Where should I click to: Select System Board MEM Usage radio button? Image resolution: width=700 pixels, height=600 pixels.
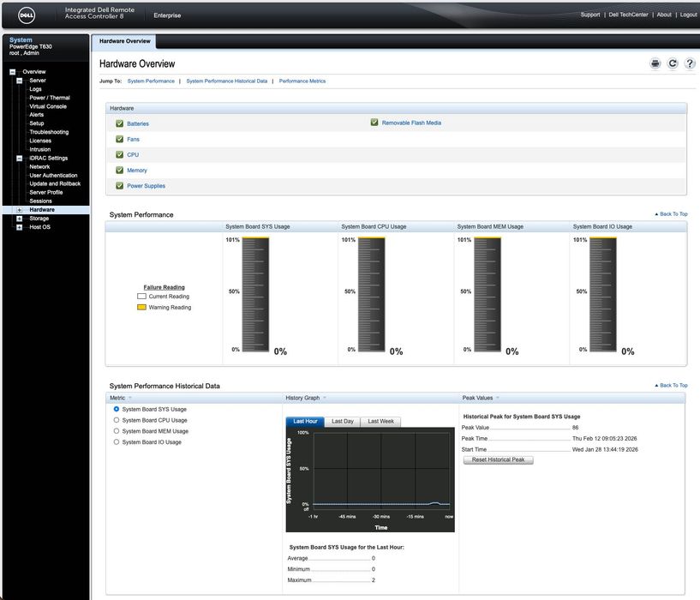116,431
